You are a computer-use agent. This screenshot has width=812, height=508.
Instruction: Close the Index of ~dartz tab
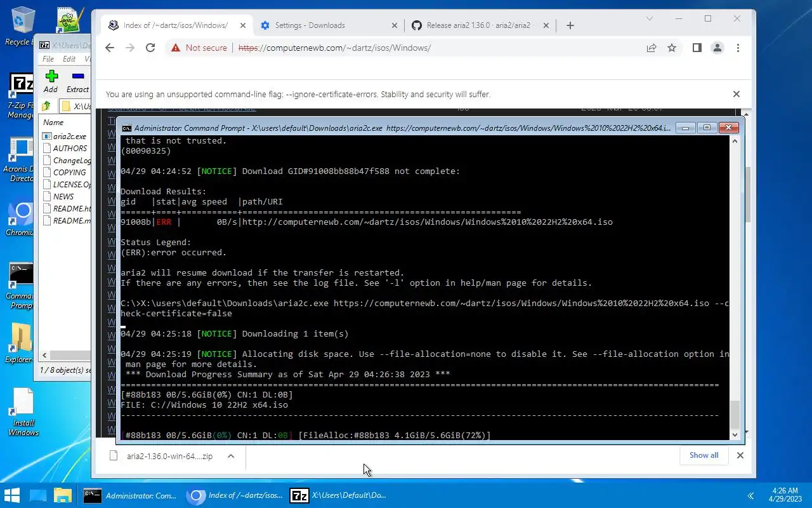(x=243, y=25)
